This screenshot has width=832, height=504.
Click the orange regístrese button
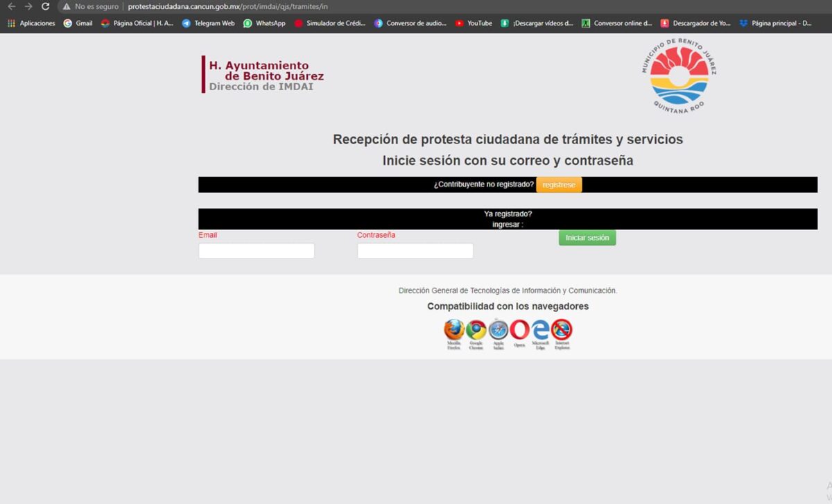[x=559, y=185]
